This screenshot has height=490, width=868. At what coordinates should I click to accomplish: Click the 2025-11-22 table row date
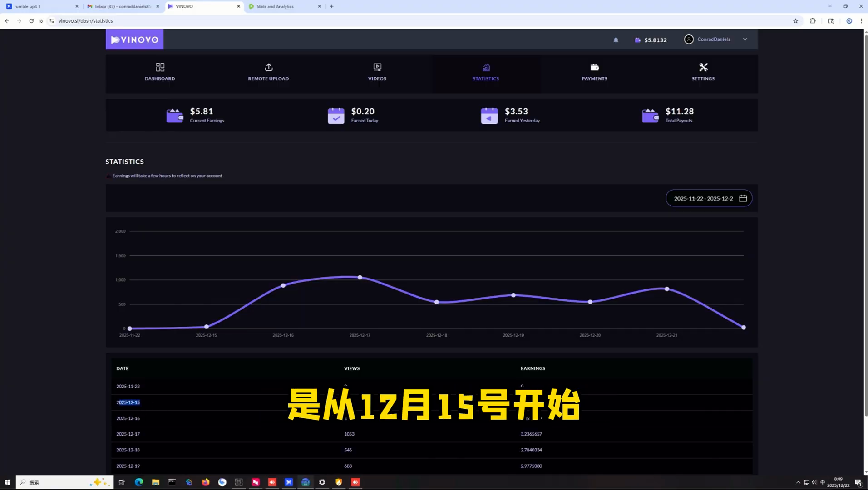click(x=128, y=387)
